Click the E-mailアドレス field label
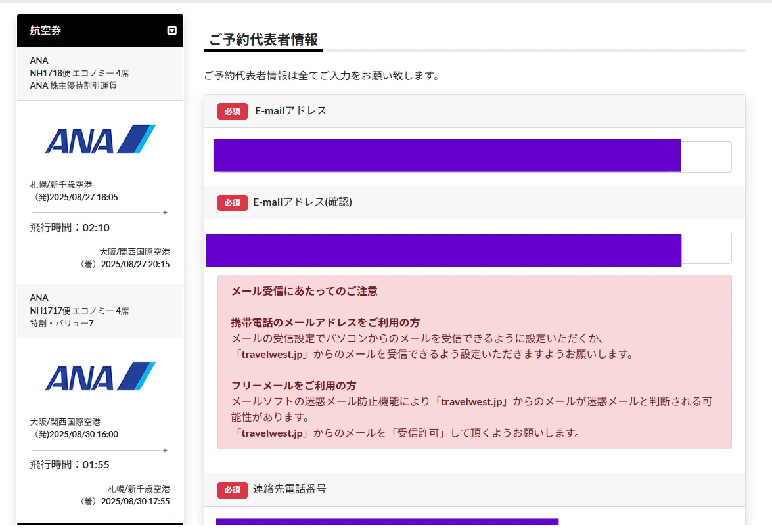772x532 pixels. (290, 111)
